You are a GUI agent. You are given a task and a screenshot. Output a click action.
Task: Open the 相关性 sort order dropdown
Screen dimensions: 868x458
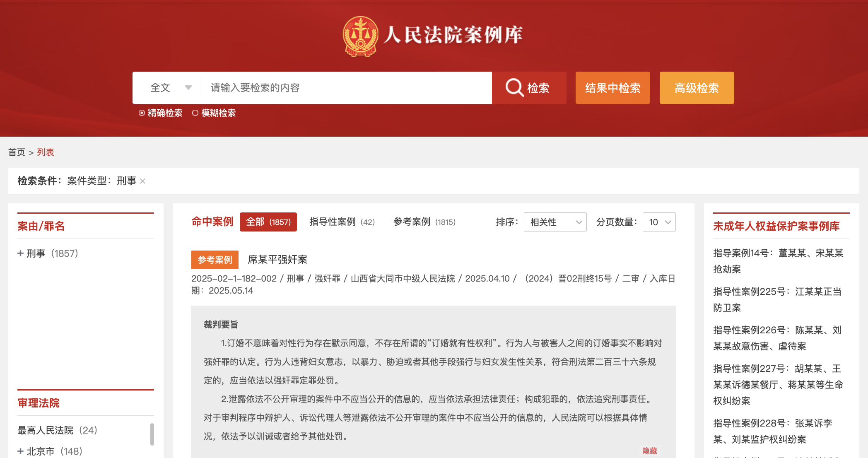[x=555, y=222]
